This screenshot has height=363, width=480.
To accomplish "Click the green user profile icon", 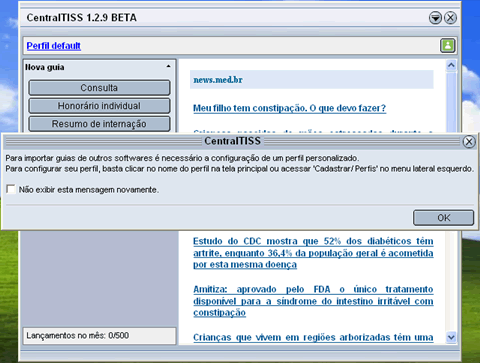I will [447, 45].
